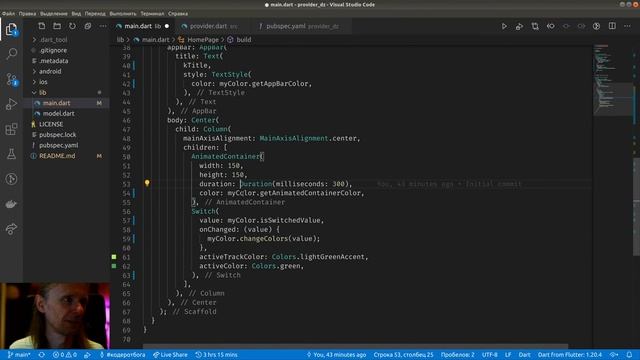Change indentation via Пробелов: 2
This screenshot has width=640, height=360.
click(x=458, y=355)
